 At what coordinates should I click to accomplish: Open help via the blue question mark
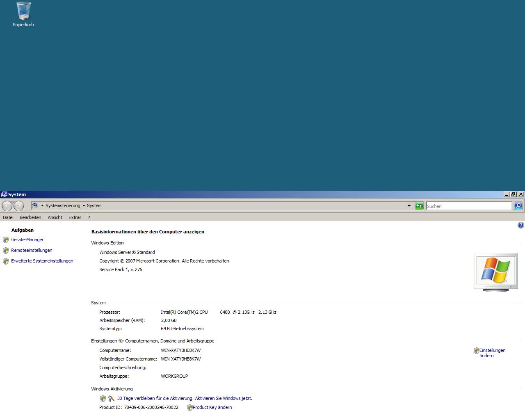pyautogui.click(x=520, y=225)
